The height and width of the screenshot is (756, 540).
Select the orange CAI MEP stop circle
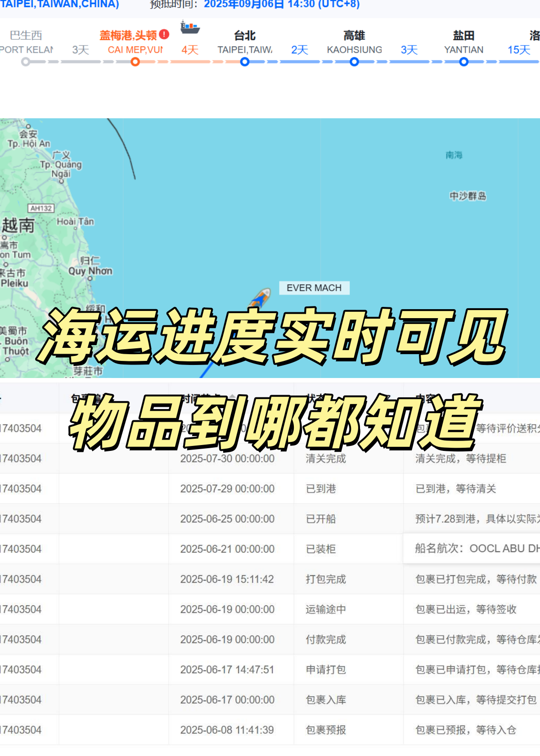135,62
